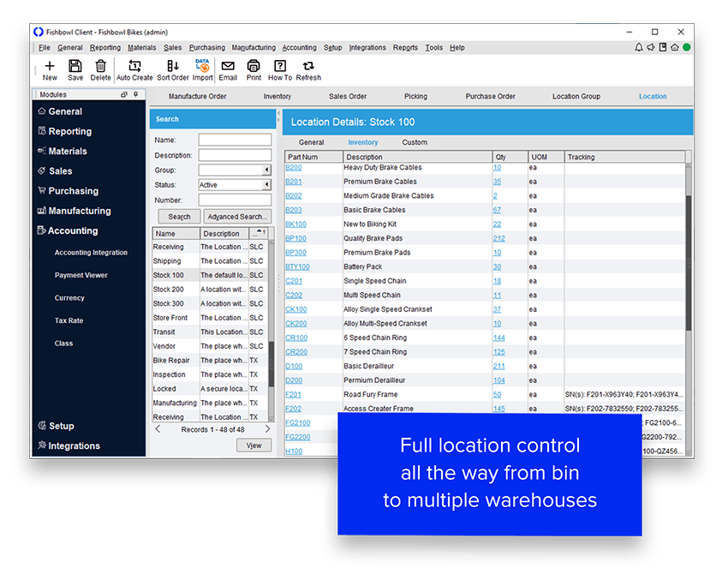Open the Payment Viewer module
This screenshot has height=568, width=728.
(x=81, y=275)
